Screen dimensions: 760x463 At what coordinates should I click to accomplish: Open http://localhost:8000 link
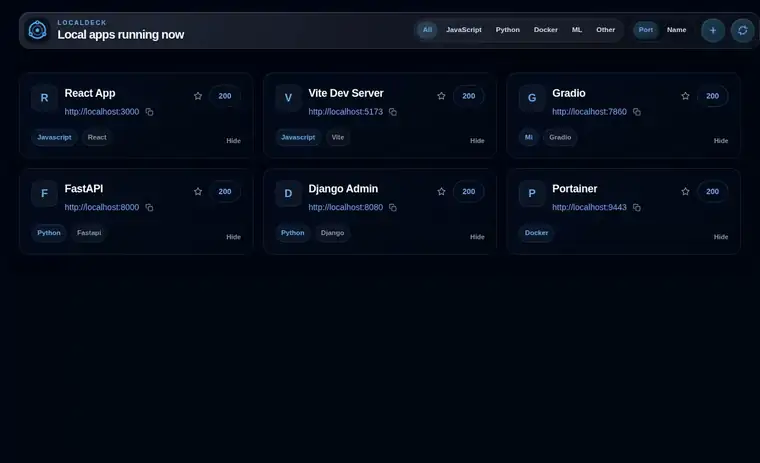click(102, 208)
